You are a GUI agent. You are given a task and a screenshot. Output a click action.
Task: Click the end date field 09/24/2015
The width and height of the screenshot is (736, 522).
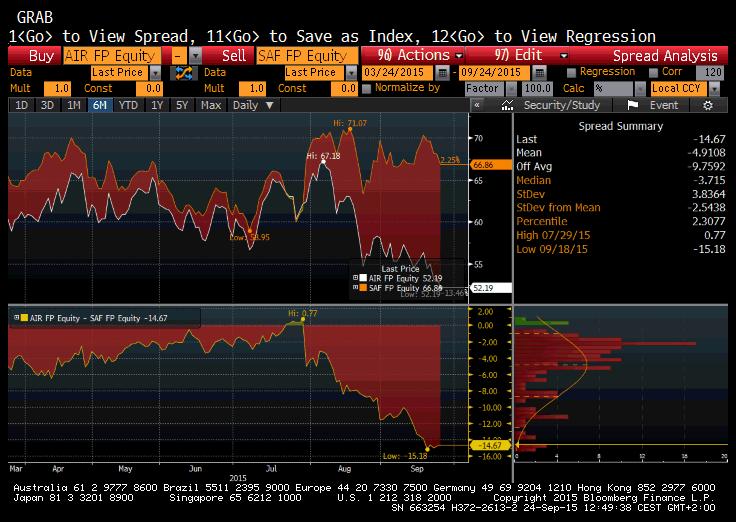click(x=495, y=72)
